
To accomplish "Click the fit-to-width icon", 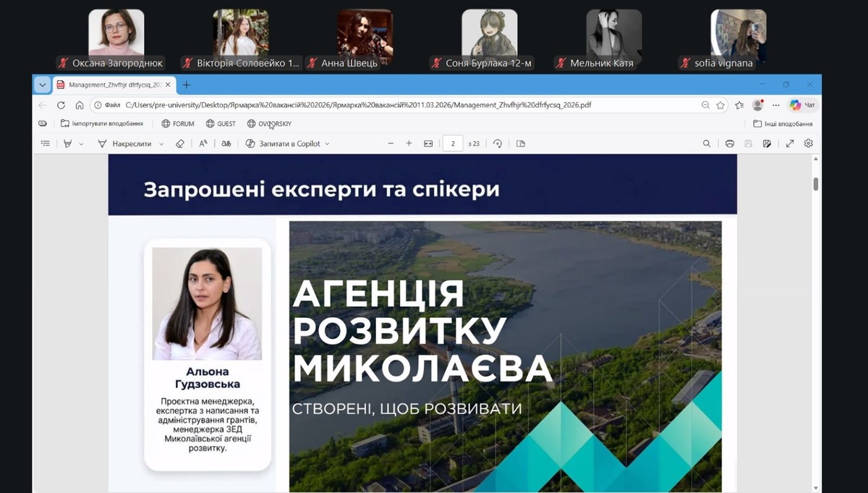I will (x=428, y=143).
